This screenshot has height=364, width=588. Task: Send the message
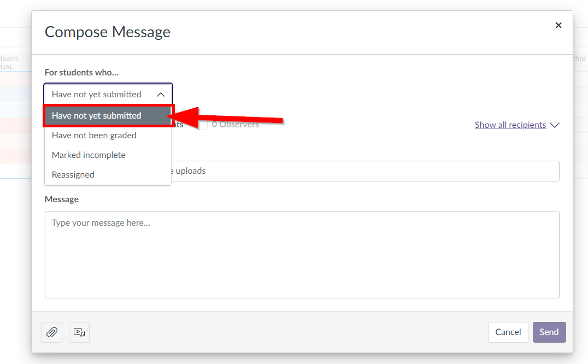click(549, 332)
